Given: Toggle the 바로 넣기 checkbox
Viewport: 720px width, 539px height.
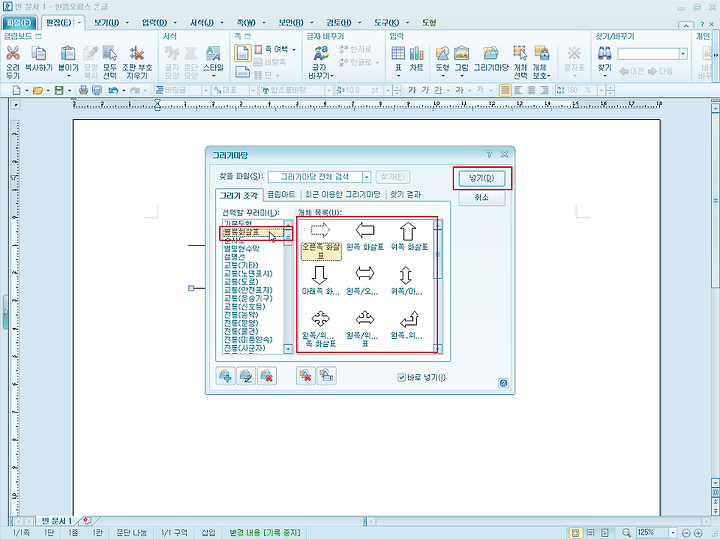Looking at the screenshot, I should tap(401, 377).
